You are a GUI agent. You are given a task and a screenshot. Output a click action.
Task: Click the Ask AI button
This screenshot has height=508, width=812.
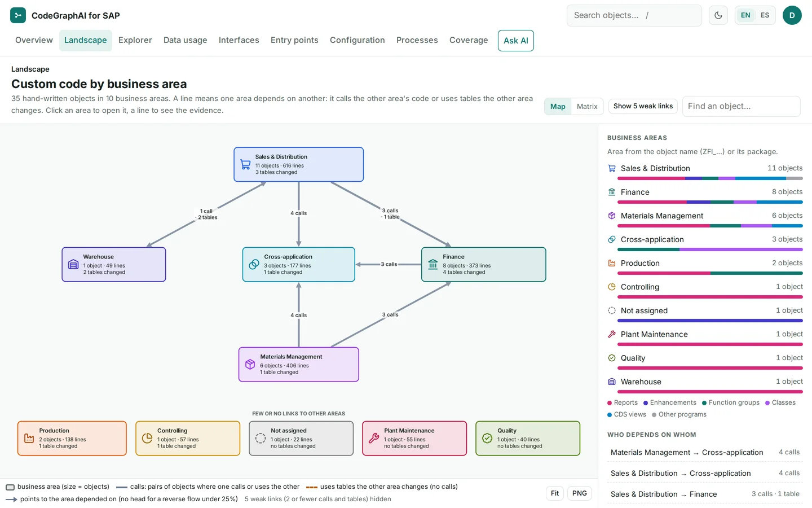(516, 41)
